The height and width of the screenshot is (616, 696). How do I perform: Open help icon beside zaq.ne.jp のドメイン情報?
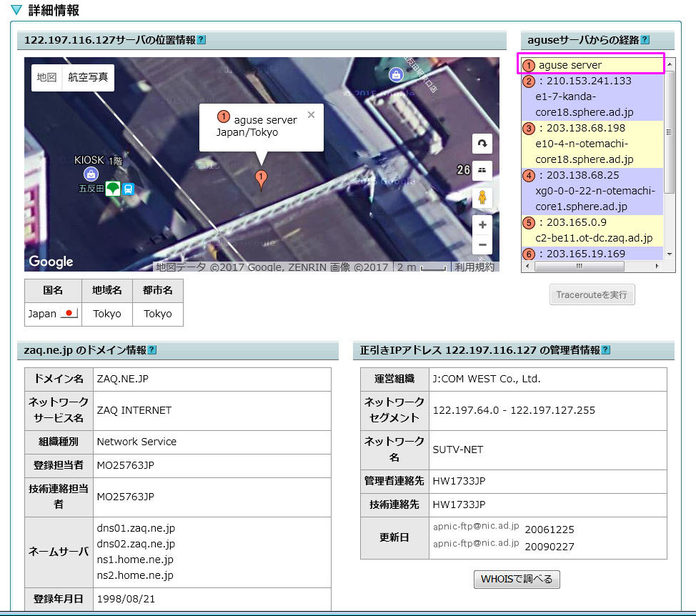coord(151,349)
